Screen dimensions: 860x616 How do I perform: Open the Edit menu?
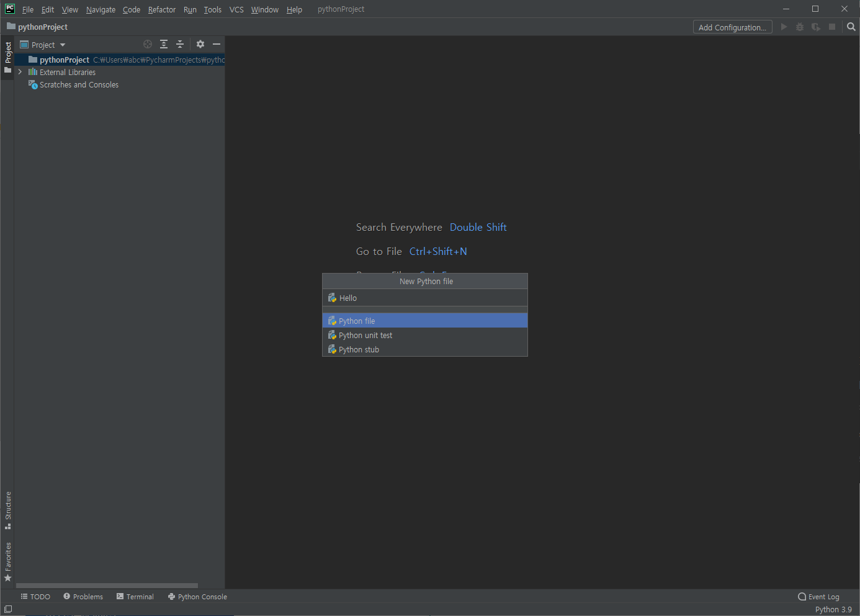click(x=48, y=9)
